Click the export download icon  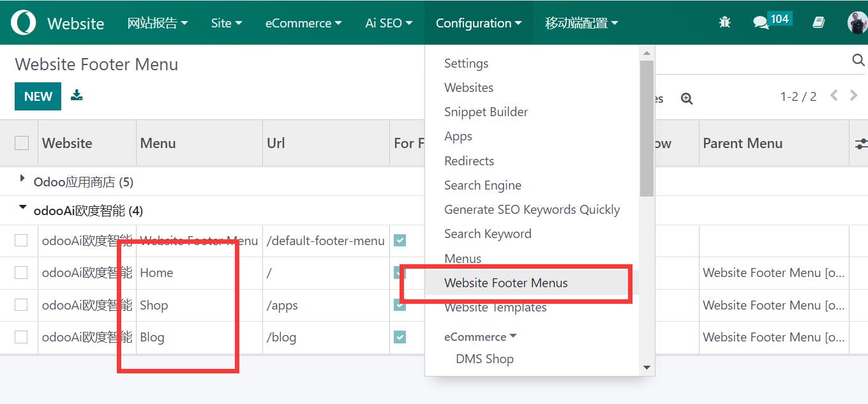[77, 96]
